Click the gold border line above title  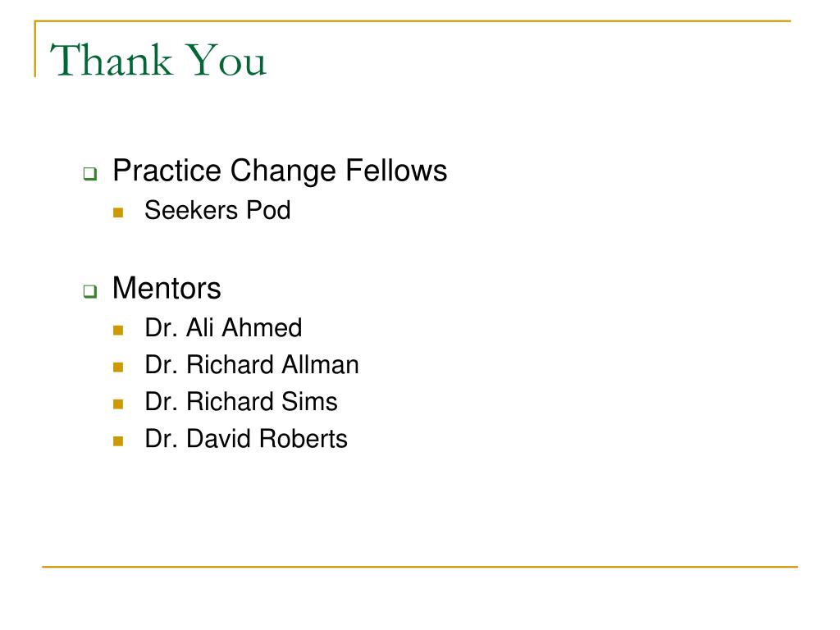coord(413,21)
